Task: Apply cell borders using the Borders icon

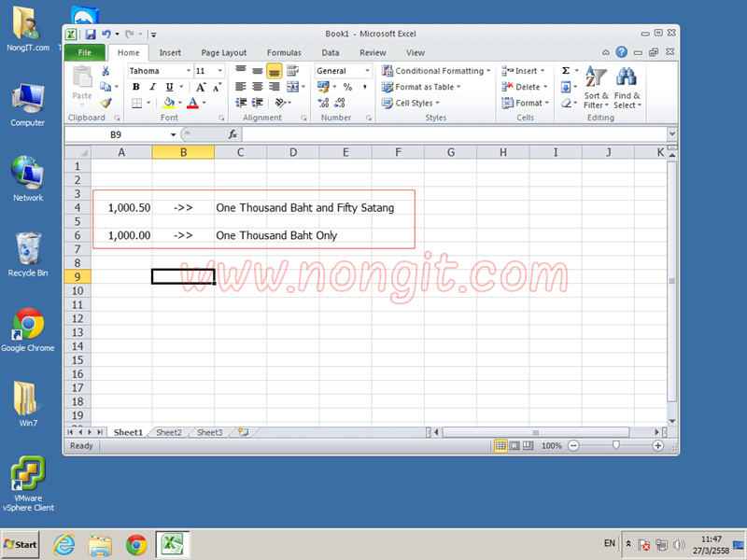Action: tap(136, 103)
